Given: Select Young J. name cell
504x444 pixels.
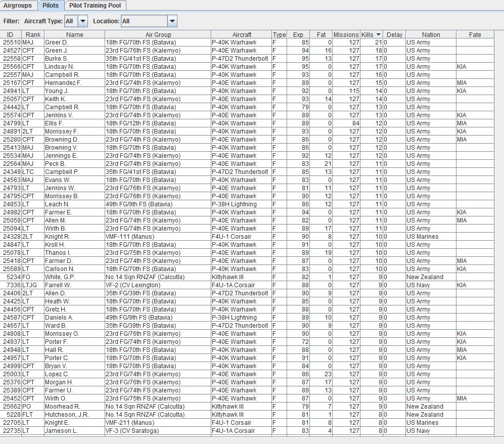Looking at the screenshot, I should click(x=75, y=91).
